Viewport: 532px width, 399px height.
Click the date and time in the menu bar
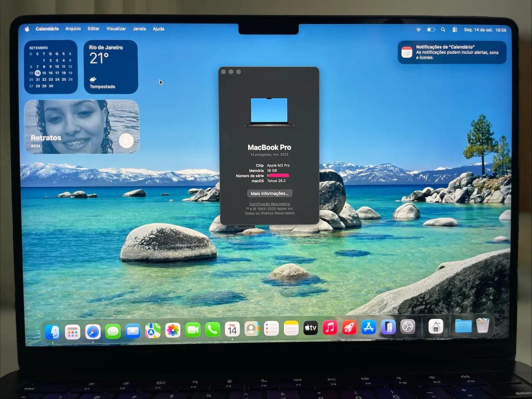[485, 30]
